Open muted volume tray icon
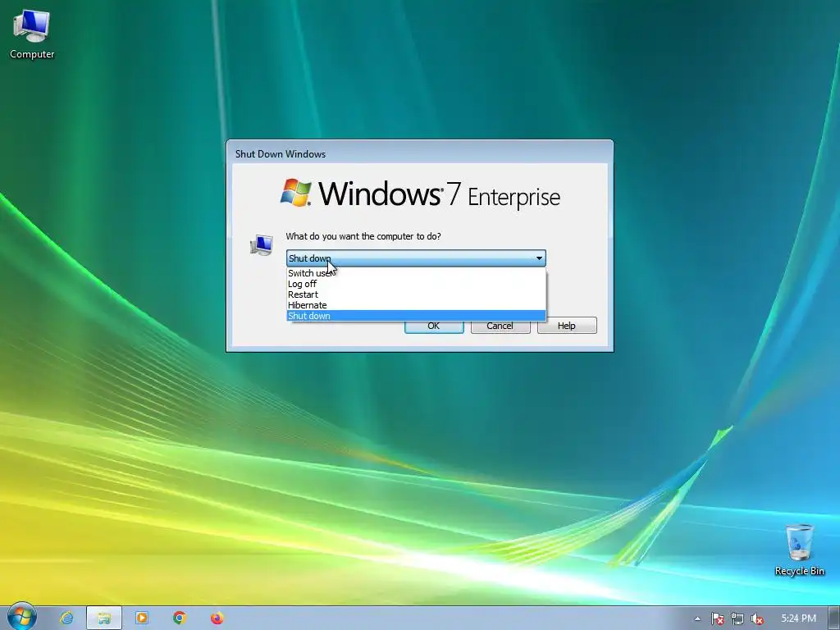Image resolution: width=840 pixels, height=630 pixels. point(757,619)
